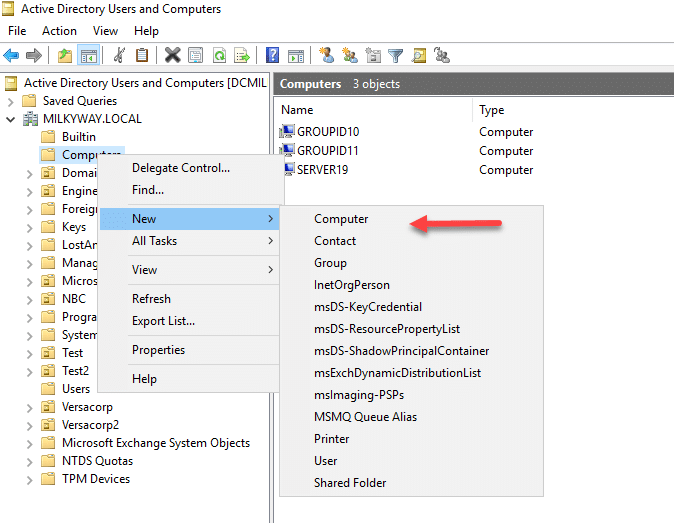Select the TPM Devices folder
The image size is (674, 523).
click(x=95, y=479)
